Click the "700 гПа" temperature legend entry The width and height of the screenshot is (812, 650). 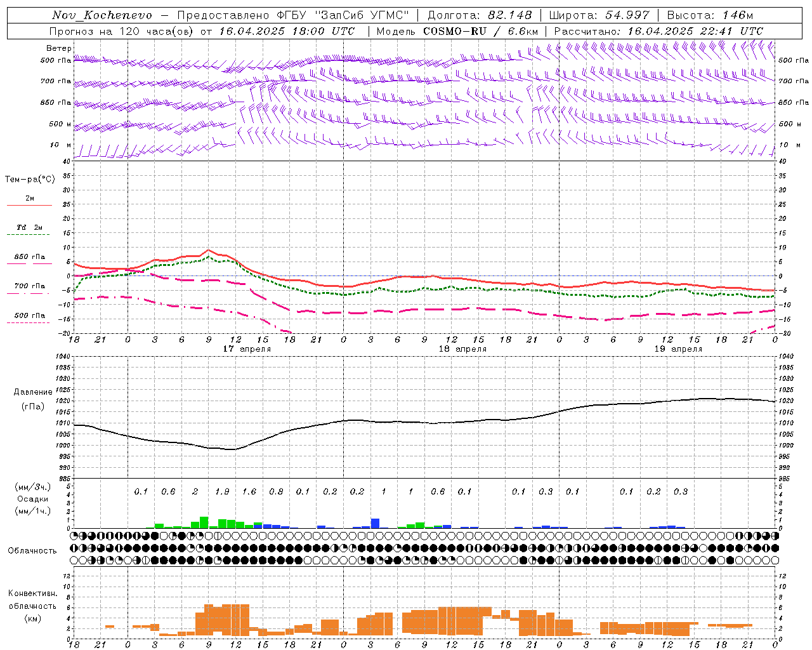tap(30, 286)
